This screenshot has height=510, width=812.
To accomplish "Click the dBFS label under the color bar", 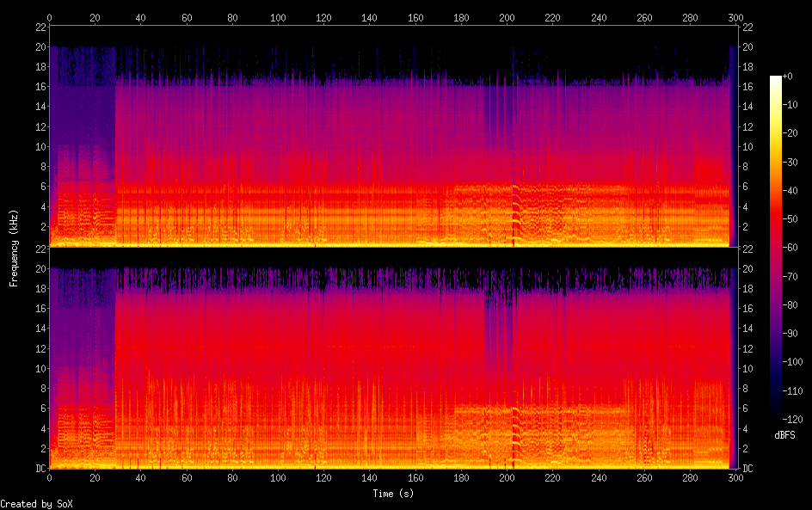I will [784, 435].
